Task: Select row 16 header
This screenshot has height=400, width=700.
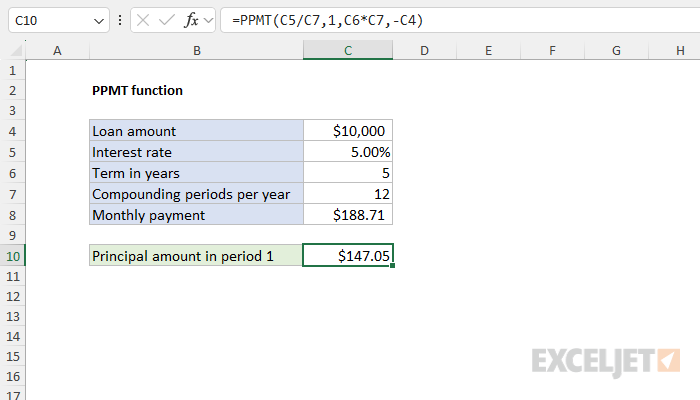Action: [x=12, y=376]
